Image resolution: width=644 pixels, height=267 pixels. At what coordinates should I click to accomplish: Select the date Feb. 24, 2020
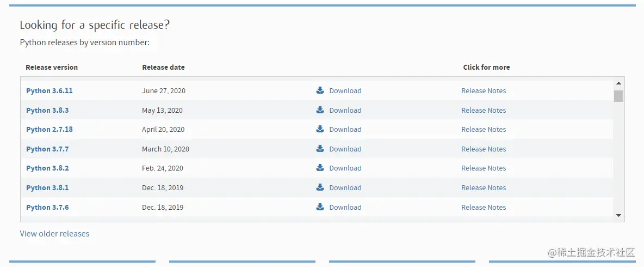[x=163, y=168]
